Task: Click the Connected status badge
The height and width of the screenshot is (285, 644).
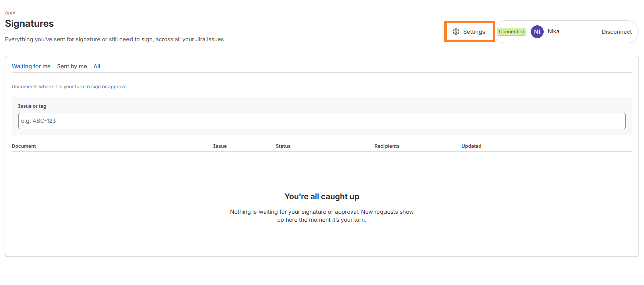Action: click(x=511, y=32)
